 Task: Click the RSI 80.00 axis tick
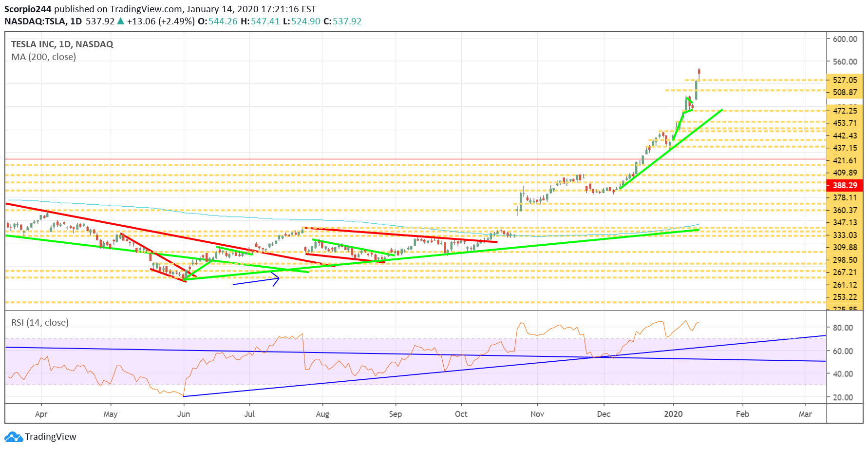843,328
